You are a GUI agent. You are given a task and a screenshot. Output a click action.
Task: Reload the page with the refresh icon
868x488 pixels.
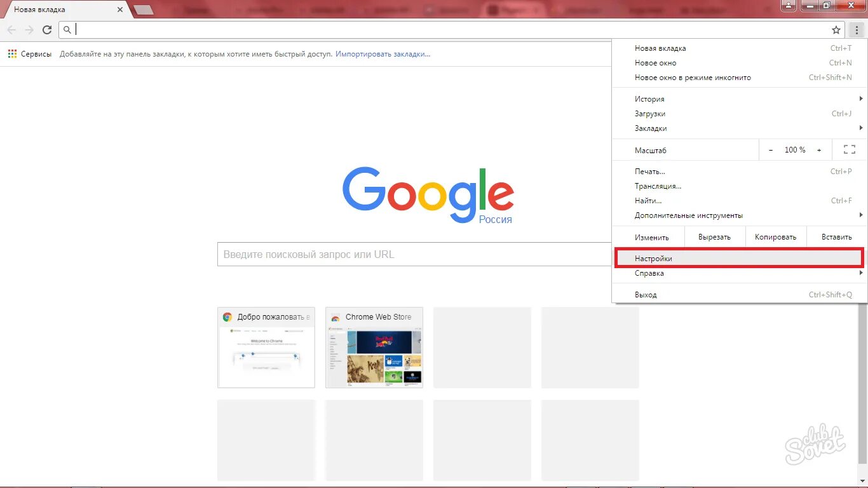pyautogui.click(x=47, y=30)
